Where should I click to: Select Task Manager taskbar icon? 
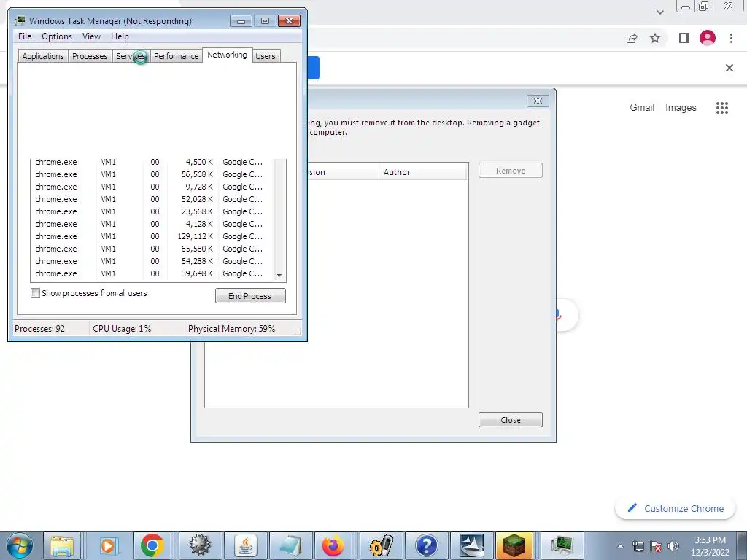tap(562, 545)
